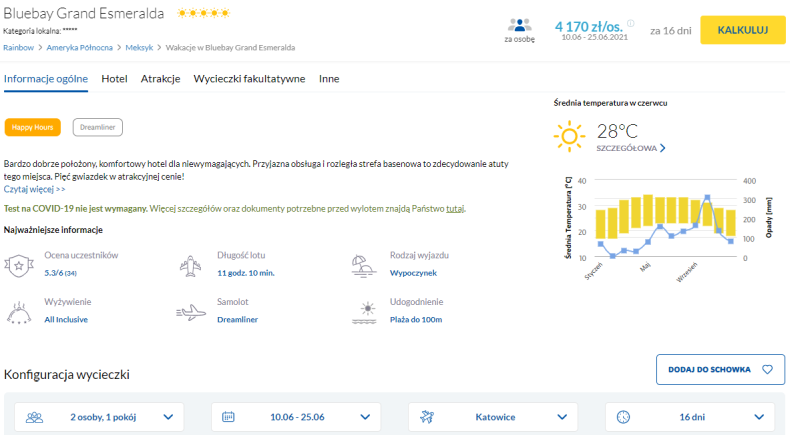Click the Dreamliner badge

tap(98, 127)
